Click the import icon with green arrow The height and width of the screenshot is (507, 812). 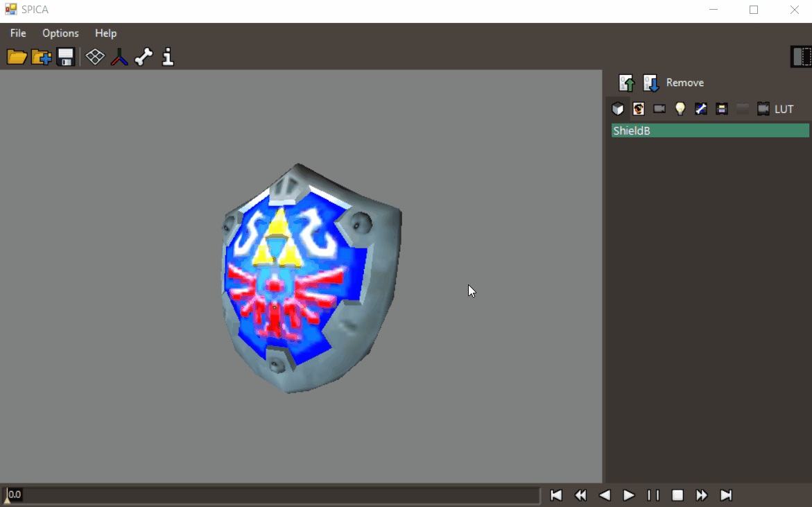click(627, 83)
